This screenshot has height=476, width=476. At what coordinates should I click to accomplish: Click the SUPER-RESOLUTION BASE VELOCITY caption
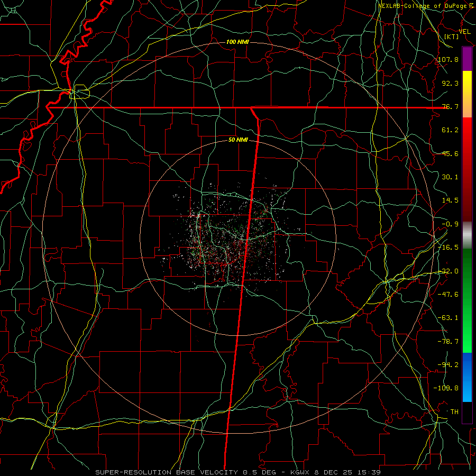[x=238, y=472]
